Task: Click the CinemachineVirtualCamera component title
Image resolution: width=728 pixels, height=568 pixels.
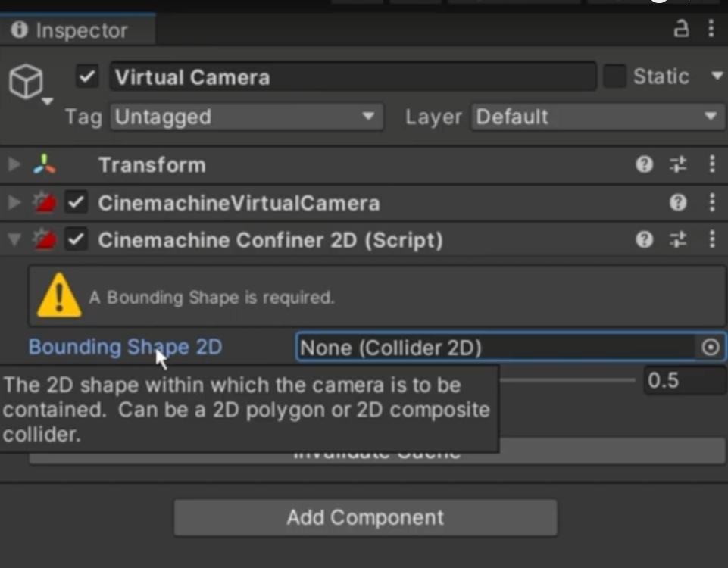Action: (239, 203)
